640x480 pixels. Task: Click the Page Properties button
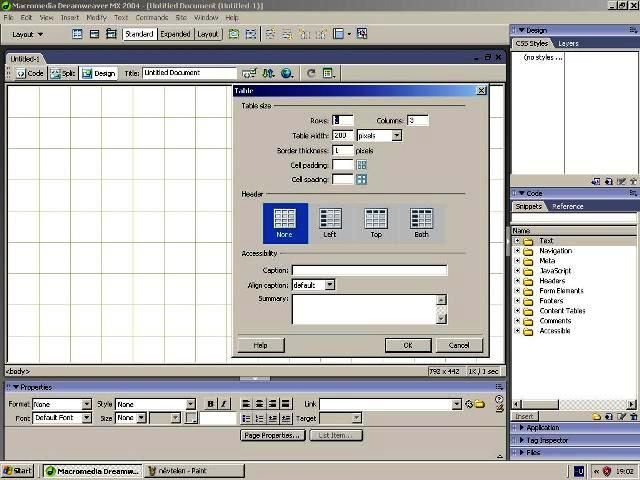tap(271, 435)
